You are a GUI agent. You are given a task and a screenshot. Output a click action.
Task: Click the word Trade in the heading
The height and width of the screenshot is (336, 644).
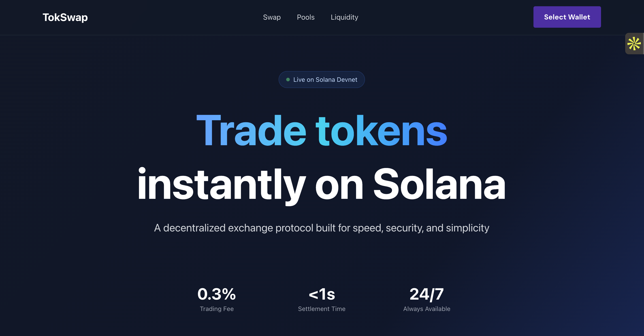(x=251, y=131)
